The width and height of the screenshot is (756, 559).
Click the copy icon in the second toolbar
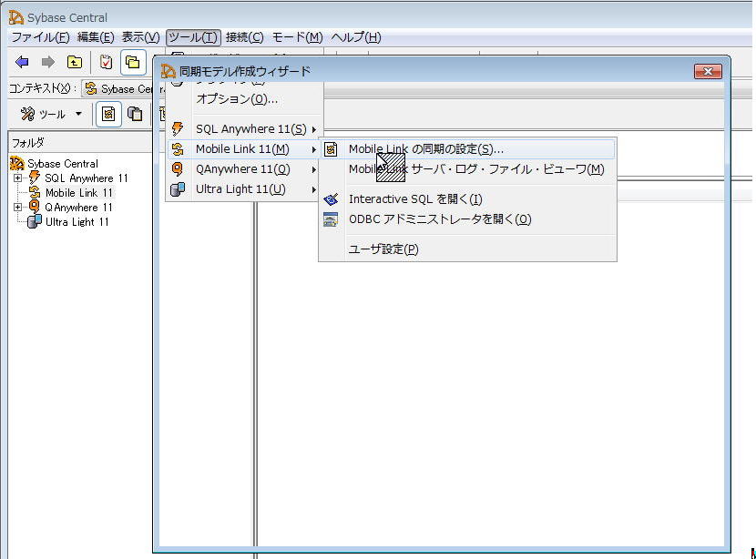point(135,114)
